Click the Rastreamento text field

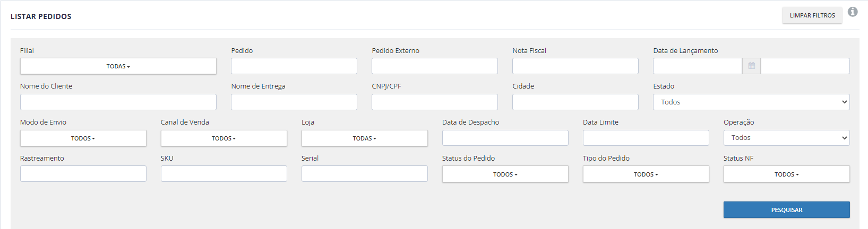click(83, 174)
